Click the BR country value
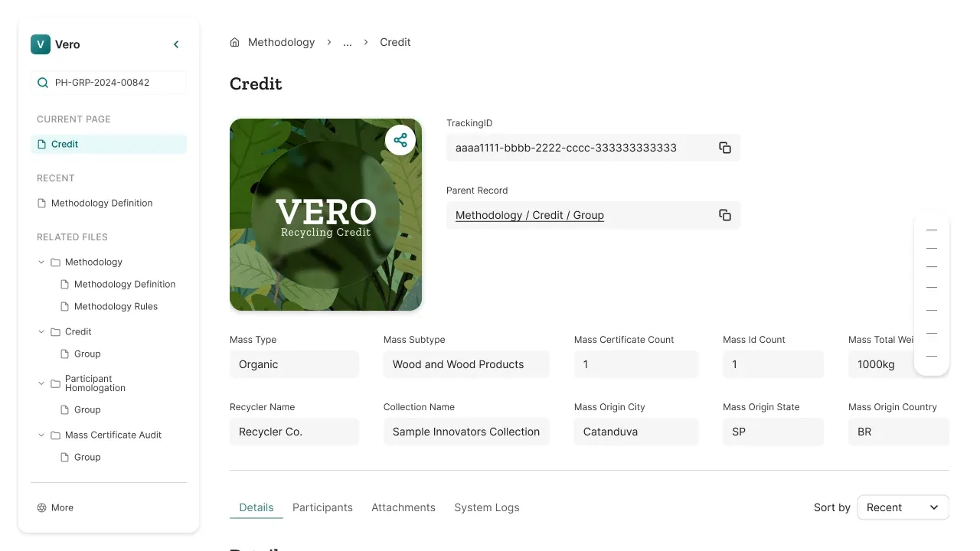980x551 pixels. click(899, 432)
